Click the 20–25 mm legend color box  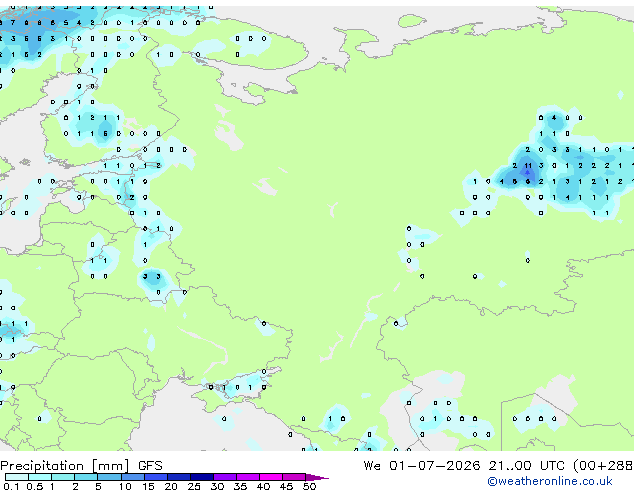click(x=178, y=477)
